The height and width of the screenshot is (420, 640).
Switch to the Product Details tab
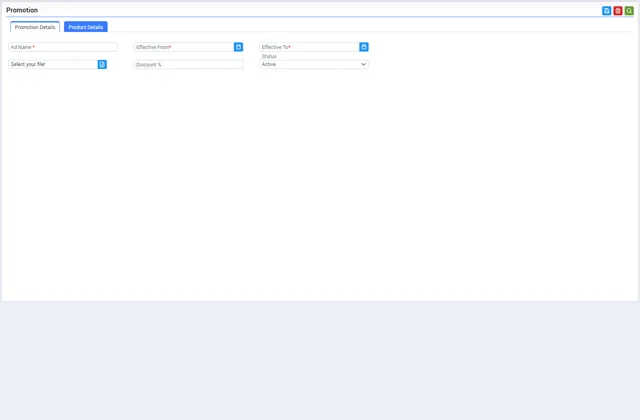tap(86, 27)
